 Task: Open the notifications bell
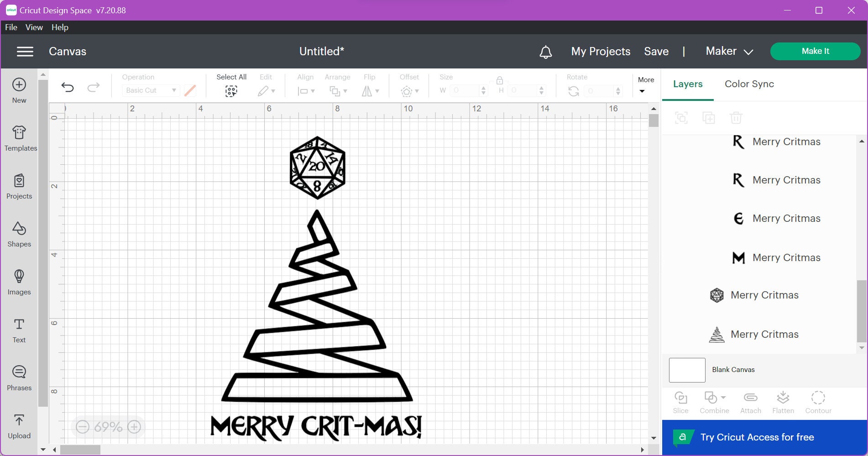[x=546, y=51]
